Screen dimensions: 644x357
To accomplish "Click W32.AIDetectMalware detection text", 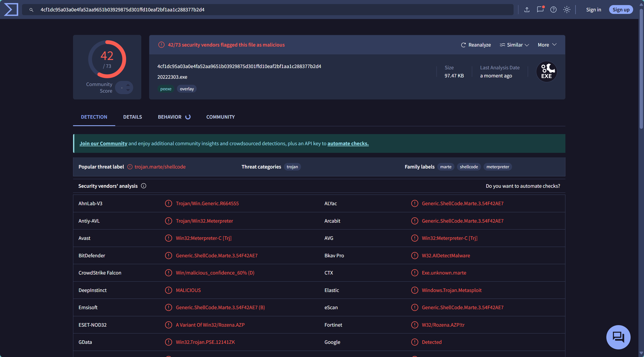I will pyautogui.click(x=446, y=256).
